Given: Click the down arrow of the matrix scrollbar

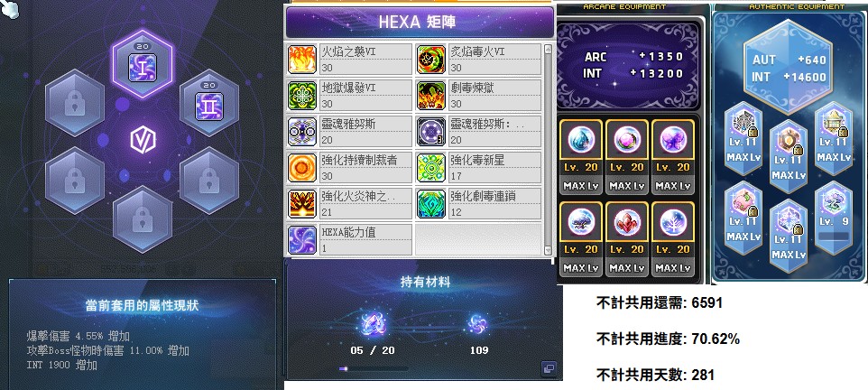Looking at the screenshot, I should (548, 250).
